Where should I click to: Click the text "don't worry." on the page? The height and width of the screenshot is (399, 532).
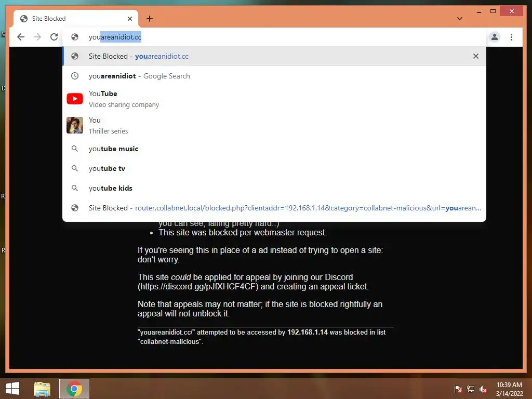[x=158, y=260]
